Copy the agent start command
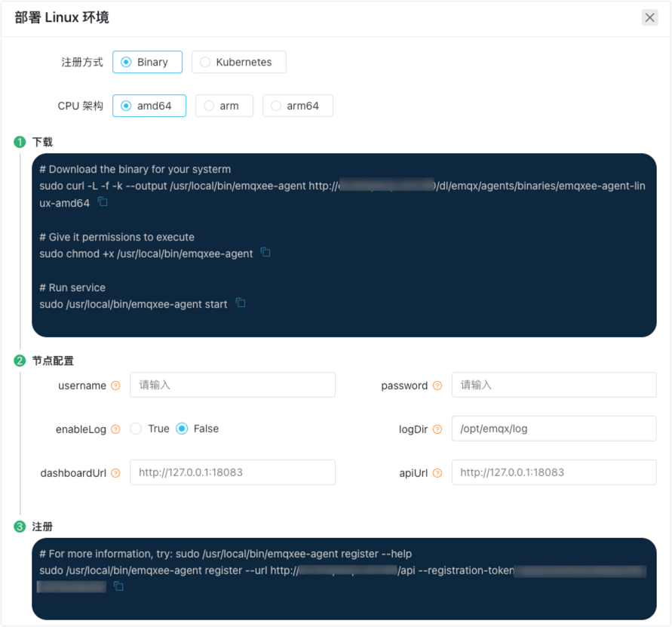This screenshot has width=672, height=627. [x=241, y=303]
